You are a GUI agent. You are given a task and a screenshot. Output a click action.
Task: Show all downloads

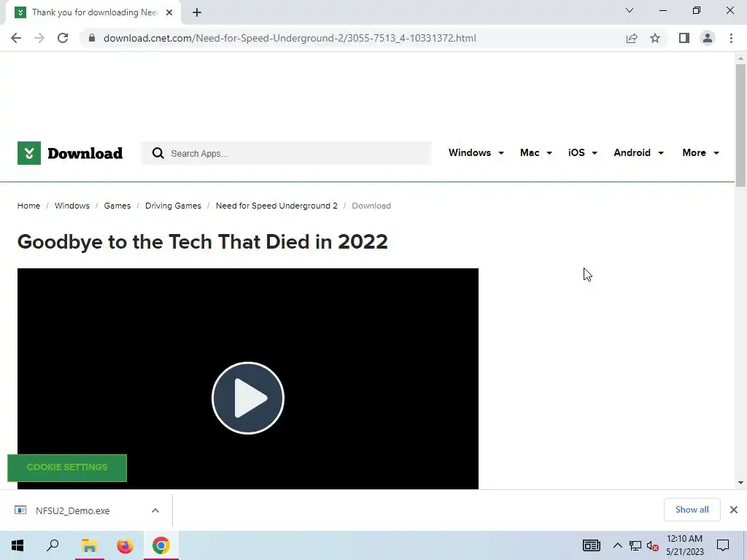[x=692, y=510]
